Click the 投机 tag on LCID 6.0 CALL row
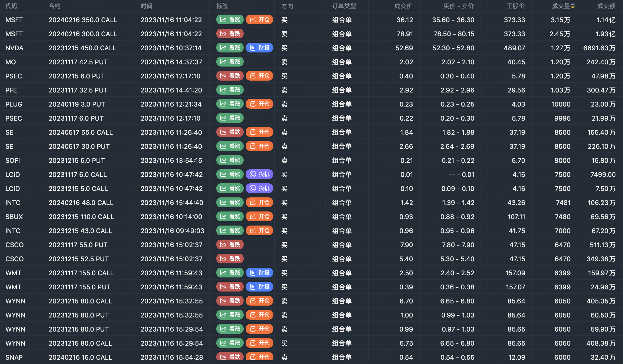Viewport: 623px width, 364px height. click(x=259, y=174)
